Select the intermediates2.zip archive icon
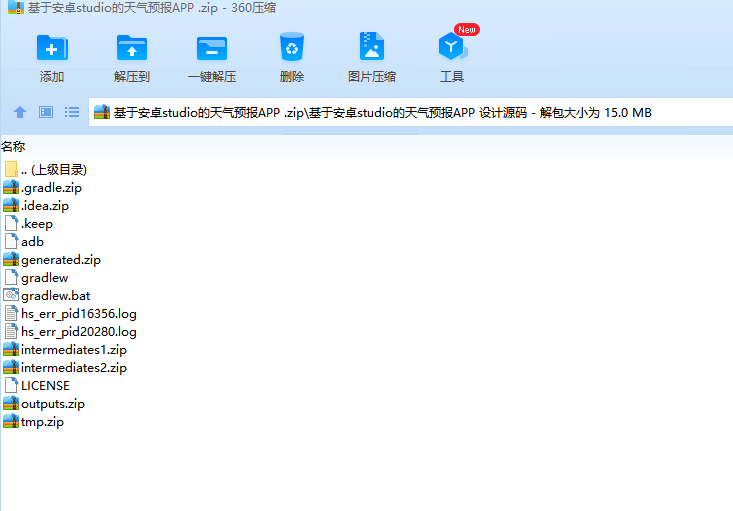Viewport: 733px width, 511px height. tap(11, 367)
